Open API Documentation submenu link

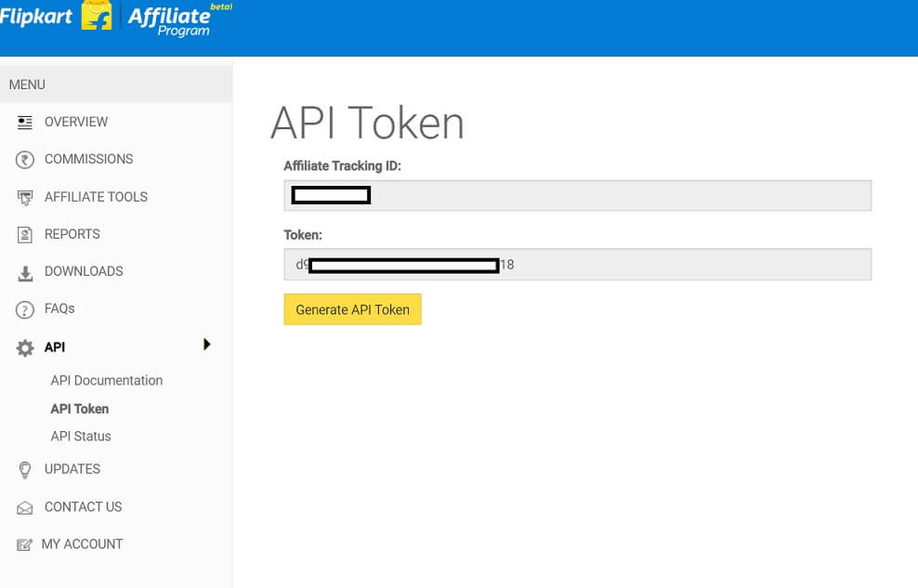coord(107,380)
